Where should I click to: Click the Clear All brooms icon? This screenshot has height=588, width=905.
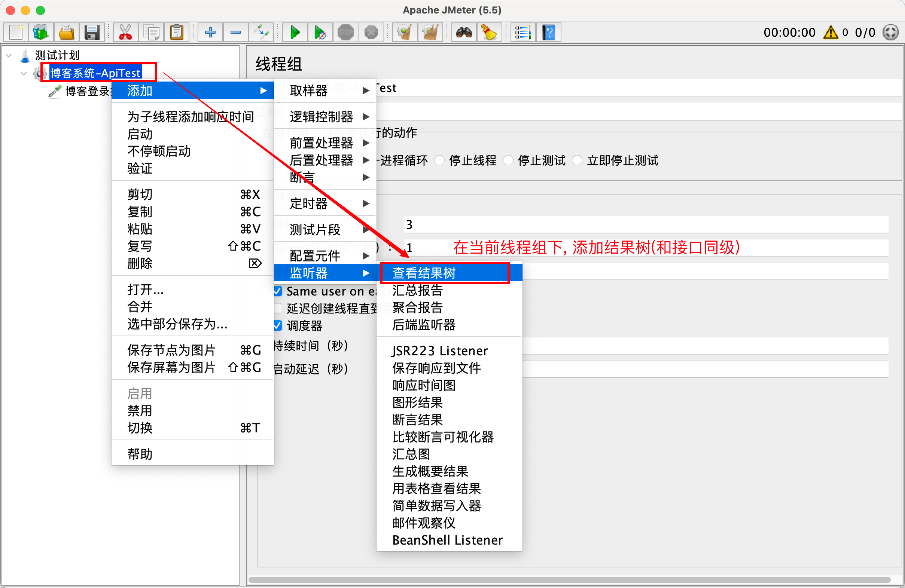(430, 33)
